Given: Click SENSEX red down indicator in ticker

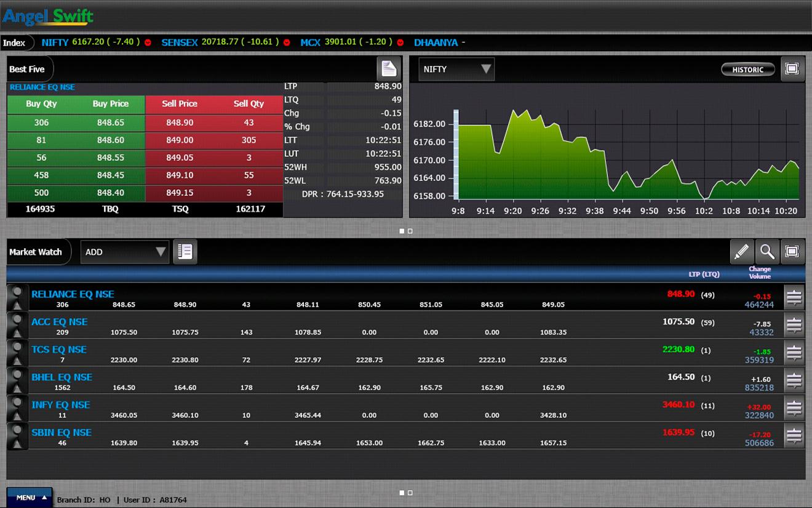Looking at the screenshot, I should [287, 42].
